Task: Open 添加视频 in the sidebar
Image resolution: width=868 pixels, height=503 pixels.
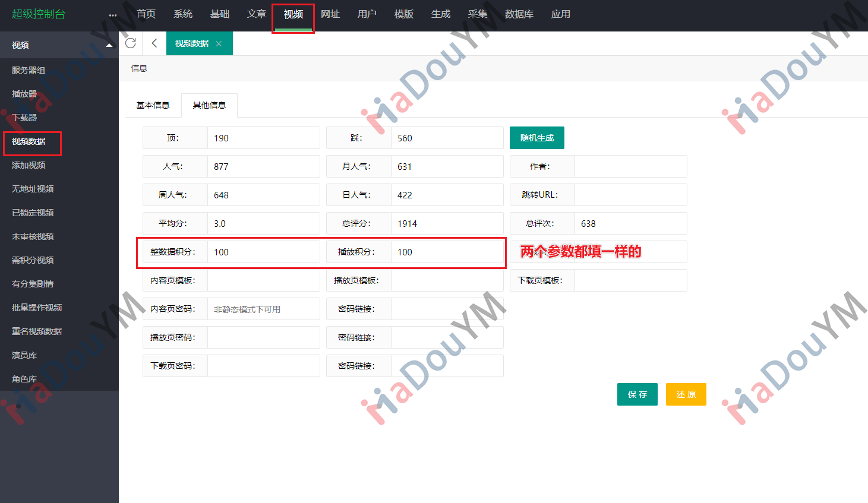Action: 29,165
